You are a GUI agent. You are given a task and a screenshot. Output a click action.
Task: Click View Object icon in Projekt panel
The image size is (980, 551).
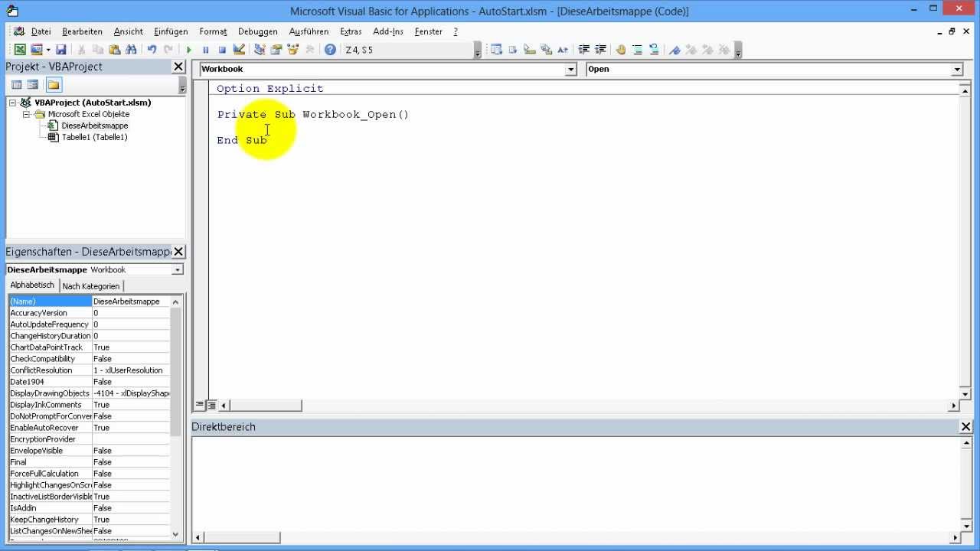(x=33, y=84)
